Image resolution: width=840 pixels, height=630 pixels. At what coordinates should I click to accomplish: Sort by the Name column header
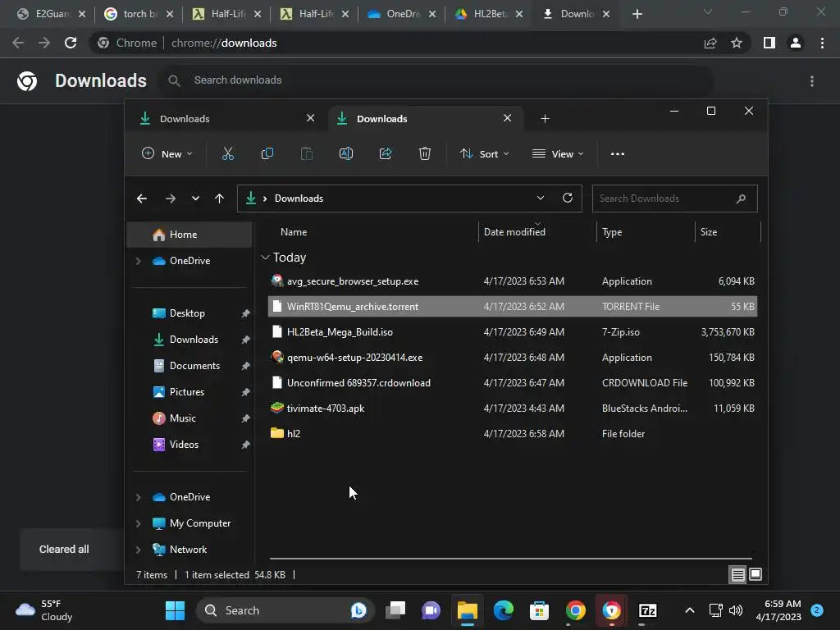click(x=294, y=232)
